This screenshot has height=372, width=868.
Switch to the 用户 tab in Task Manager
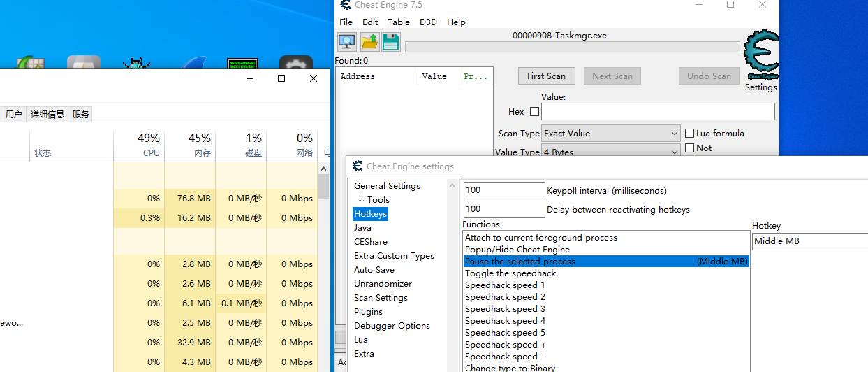tap(13, 114)
